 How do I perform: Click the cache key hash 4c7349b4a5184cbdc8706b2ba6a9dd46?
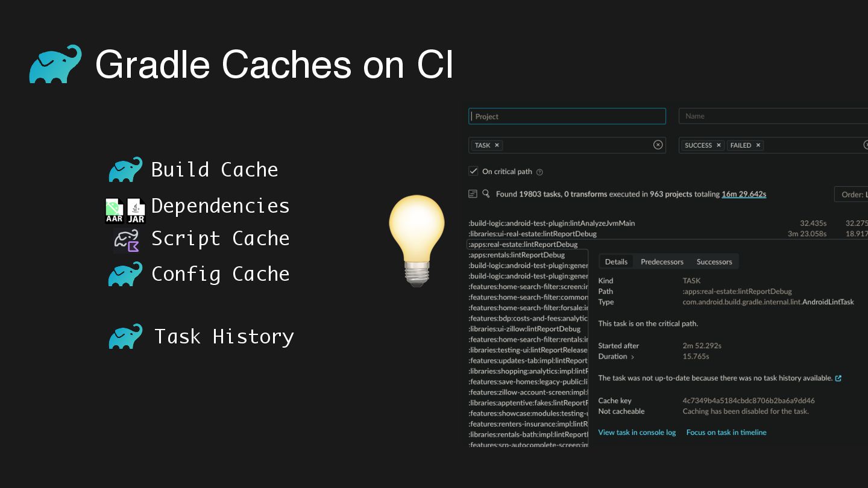(x=749, y=401)
